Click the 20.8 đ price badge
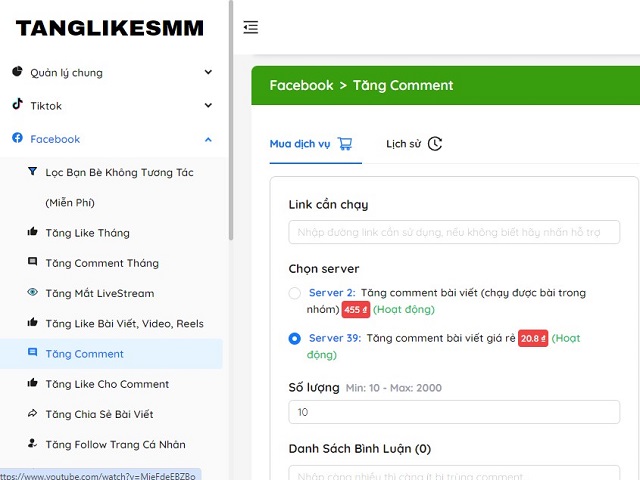Viewport: 640px width, 480px height. 533,338
